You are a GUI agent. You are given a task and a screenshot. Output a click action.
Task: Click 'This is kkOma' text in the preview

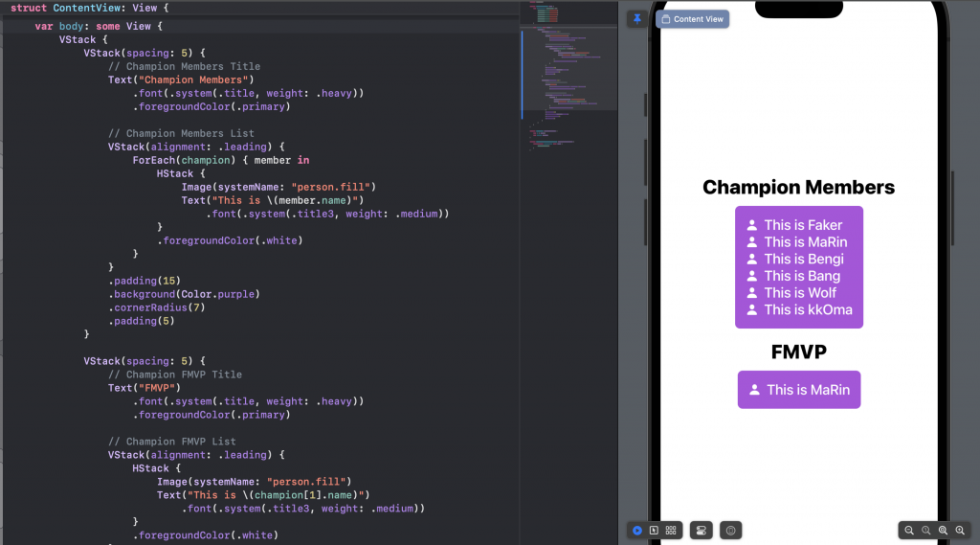coord(808,309)
